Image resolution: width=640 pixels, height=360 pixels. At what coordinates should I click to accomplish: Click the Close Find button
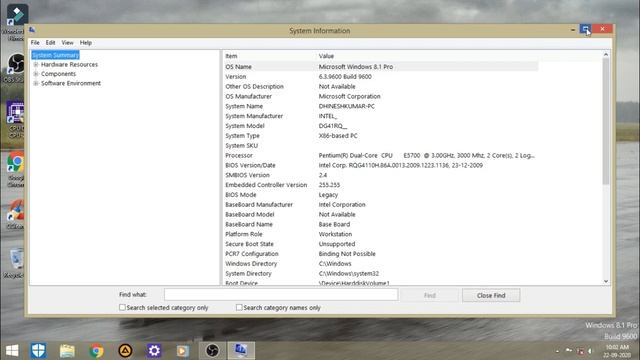[x=491, y=295]
